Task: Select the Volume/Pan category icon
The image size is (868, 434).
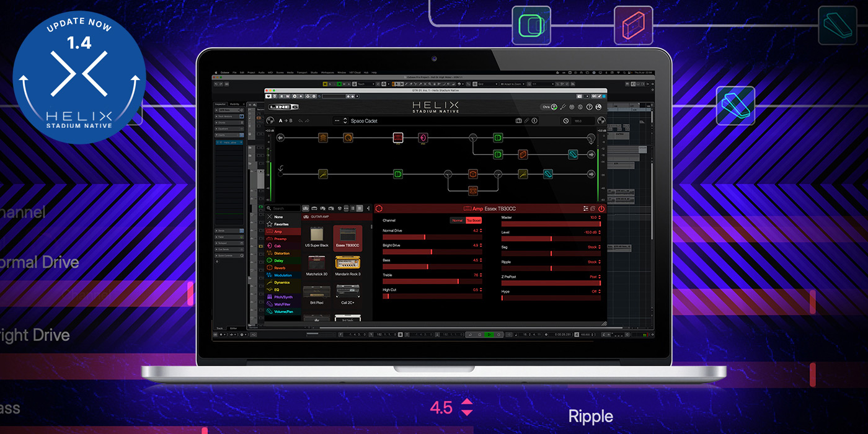Action: (269, 312)
